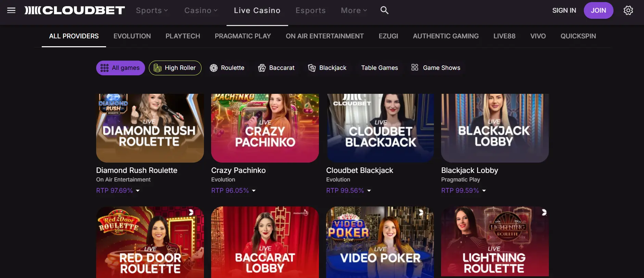Click the Baccarat cards icon

pos(261,68)
